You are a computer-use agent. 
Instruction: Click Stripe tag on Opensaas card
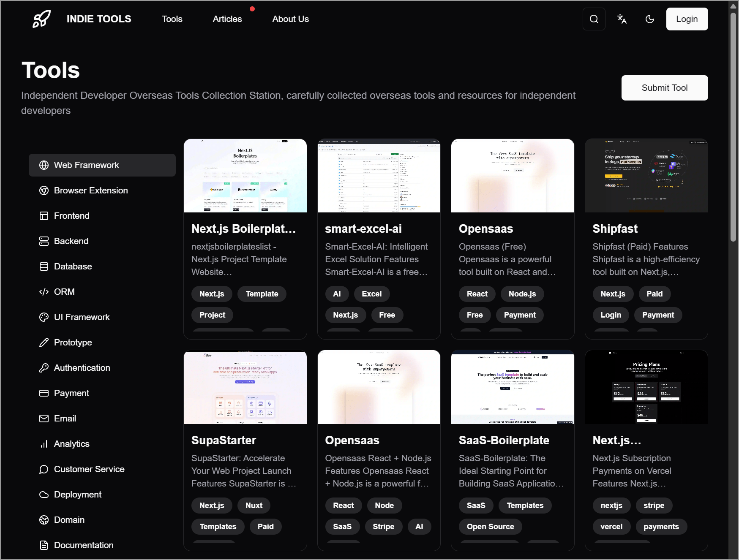click(x=383, y=527)
